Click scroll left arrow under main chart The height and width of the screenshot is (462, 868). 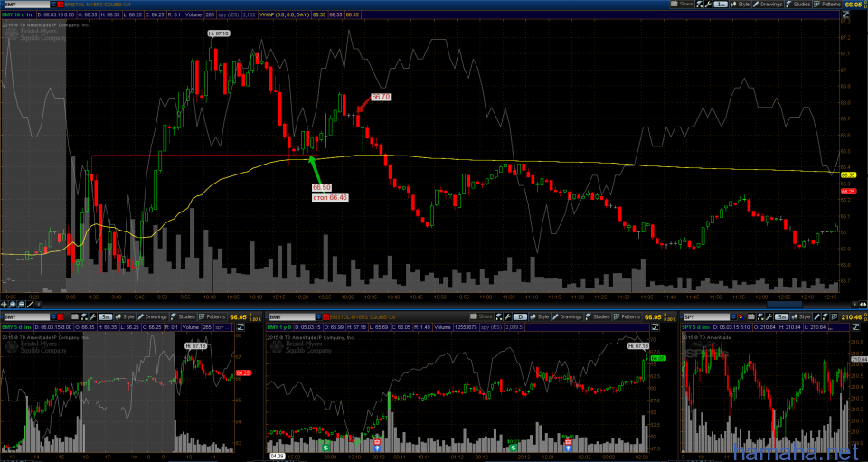click(x=39, y=305)
